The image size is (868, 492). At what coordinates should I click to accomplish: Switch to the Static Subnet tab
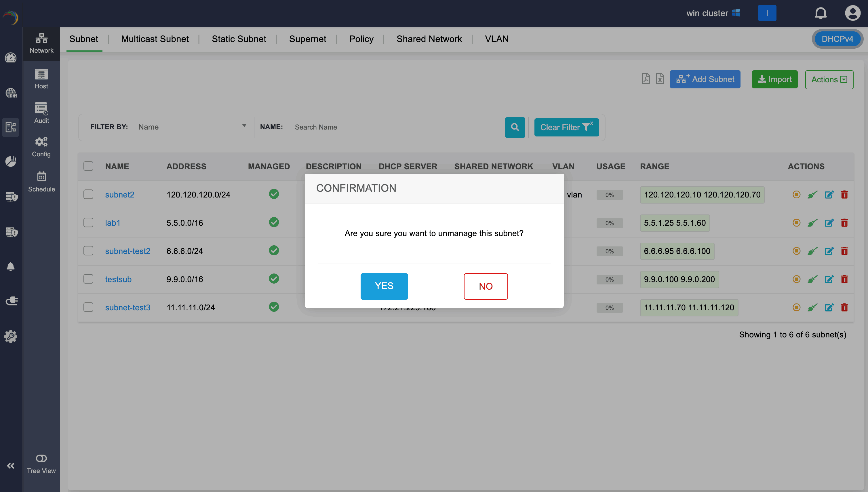coord(239,39)
